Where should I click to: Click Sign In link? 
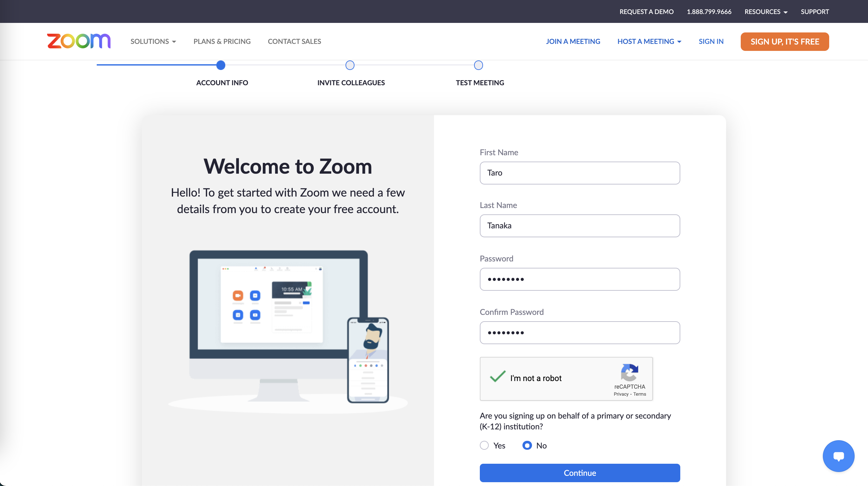coord(711,41)
